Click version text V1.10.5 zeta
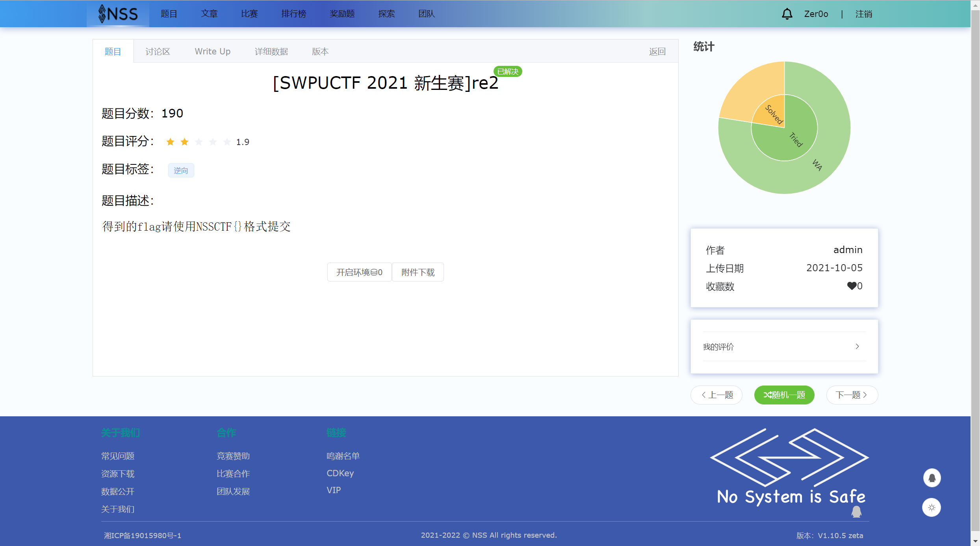Screen dimensions: 980x546 coord(841,535)
